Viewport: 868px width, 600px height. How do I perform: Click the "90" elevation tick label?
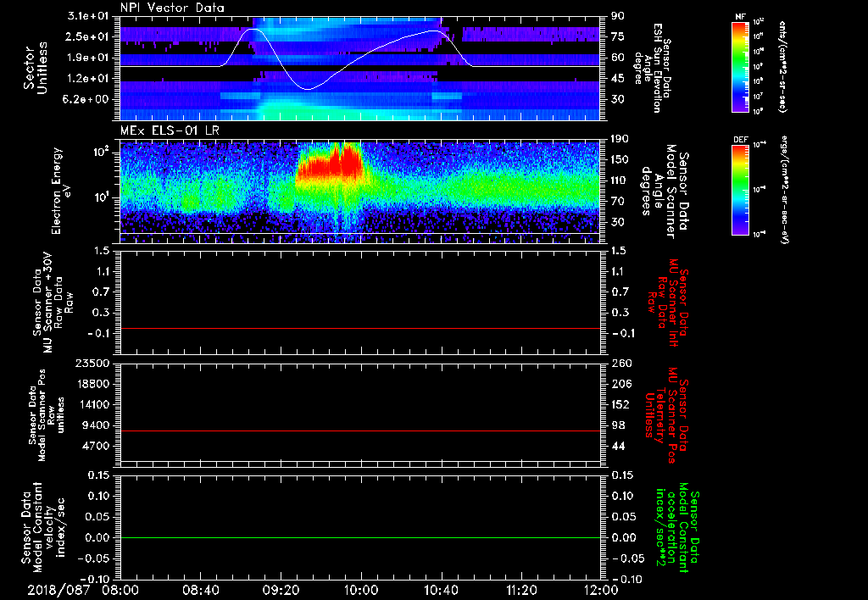tap(618, 16)
